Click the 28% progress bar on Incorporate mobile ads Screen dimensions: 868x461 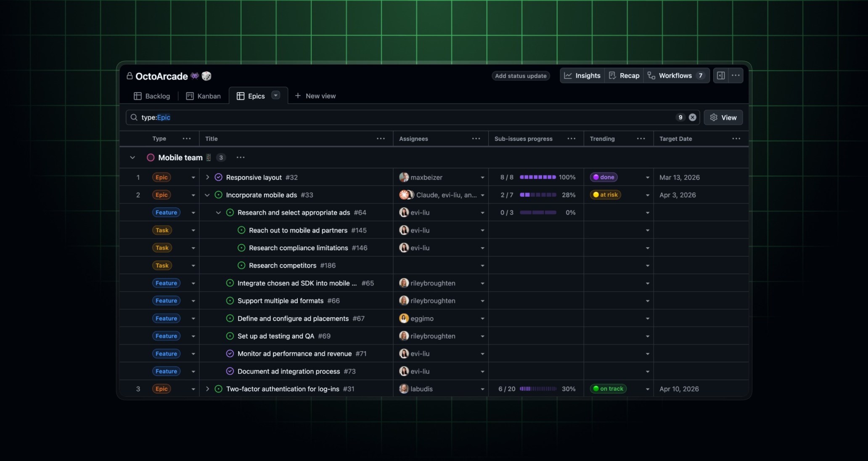pos(537,195)
